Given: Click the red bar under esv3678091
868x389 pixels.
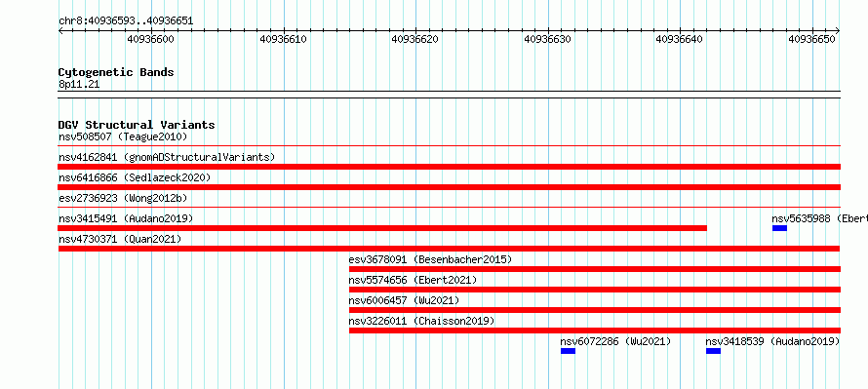Looking at the screenshot, I should click(x=595, y=269).
